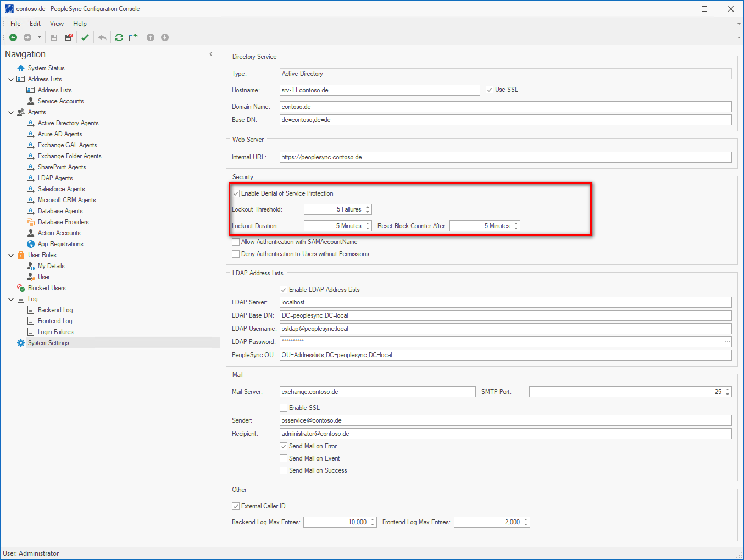Select Frontend Log in navigation

(55, 321)
